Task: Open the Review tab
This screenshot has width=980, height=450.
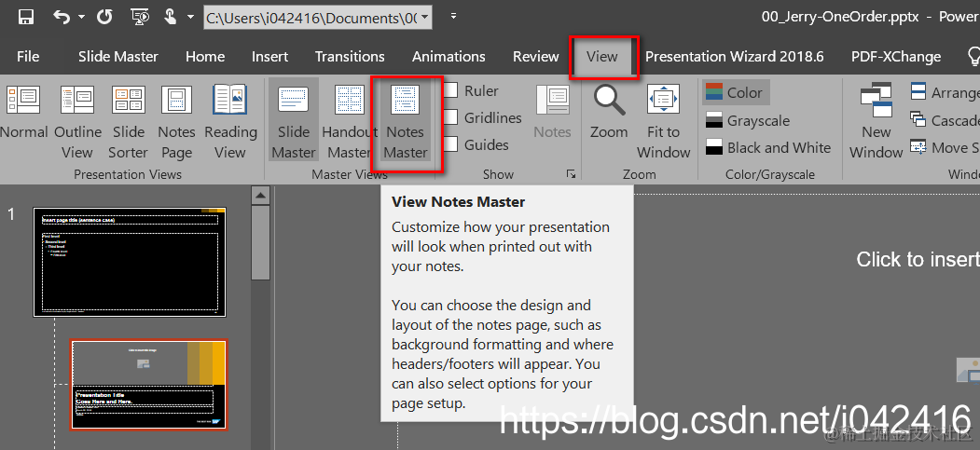Action: coord(535,57)
